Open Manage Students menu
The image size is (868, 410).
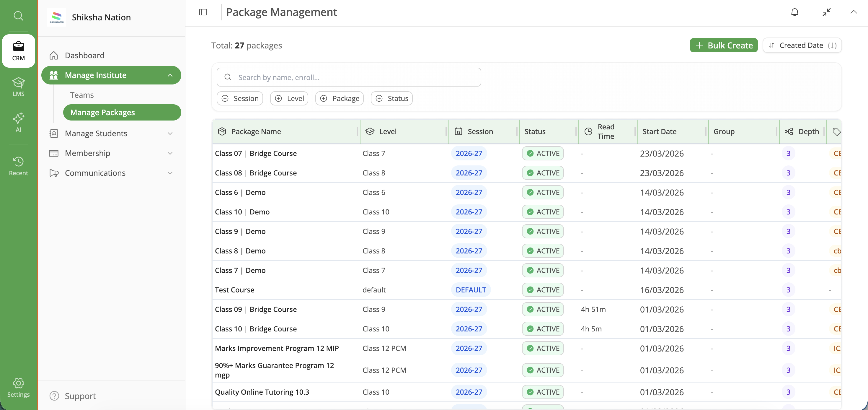[x=111, y=133]
